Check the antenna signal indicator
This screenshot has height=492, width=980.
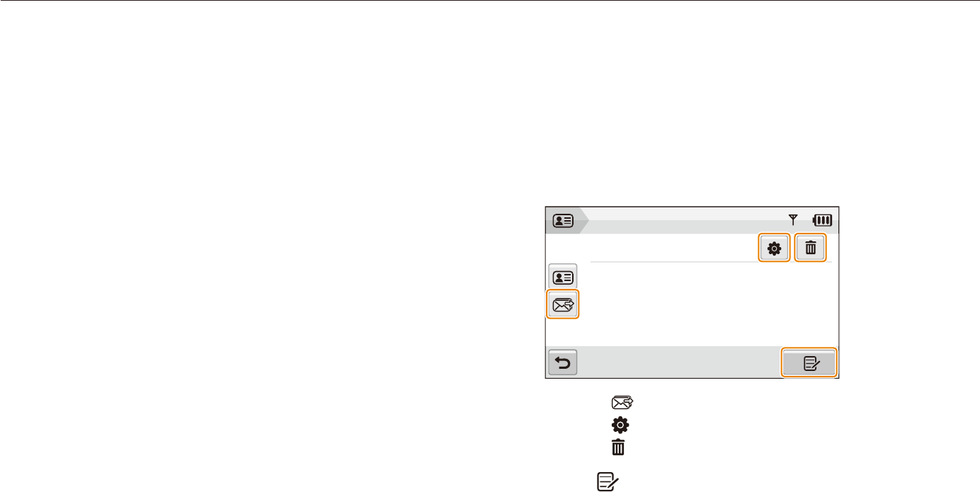pos(793,220)
